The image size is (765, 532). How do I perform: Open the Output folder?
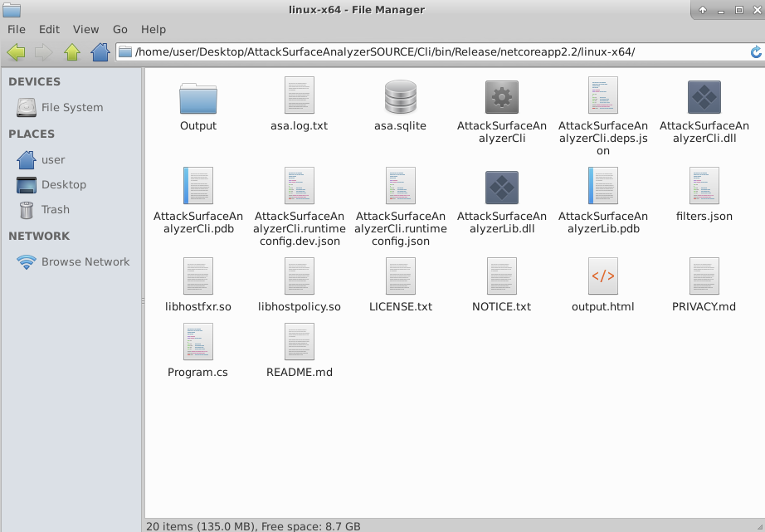pyautogui.click(x=197, y=98)
